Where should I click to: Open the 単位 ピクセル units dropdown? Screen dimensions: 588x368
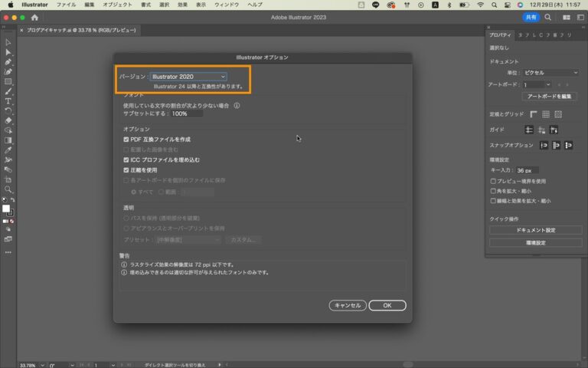(x=550, y=73)
